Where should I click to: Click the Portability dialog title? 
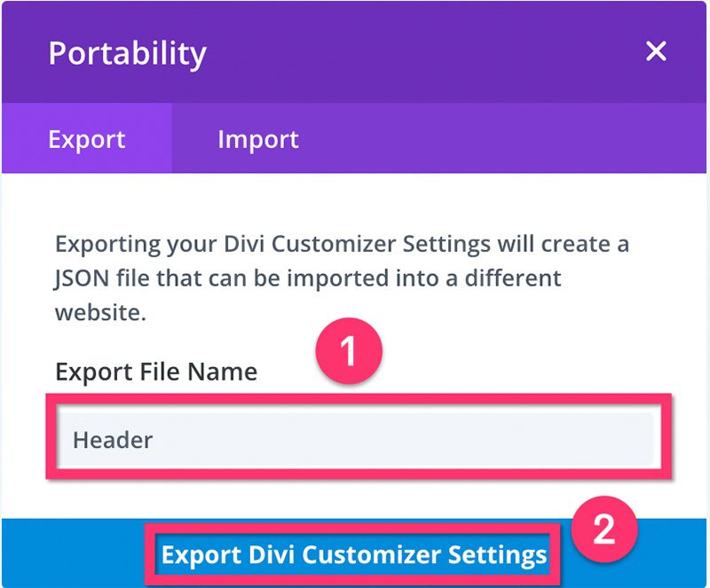click(127, 54)
